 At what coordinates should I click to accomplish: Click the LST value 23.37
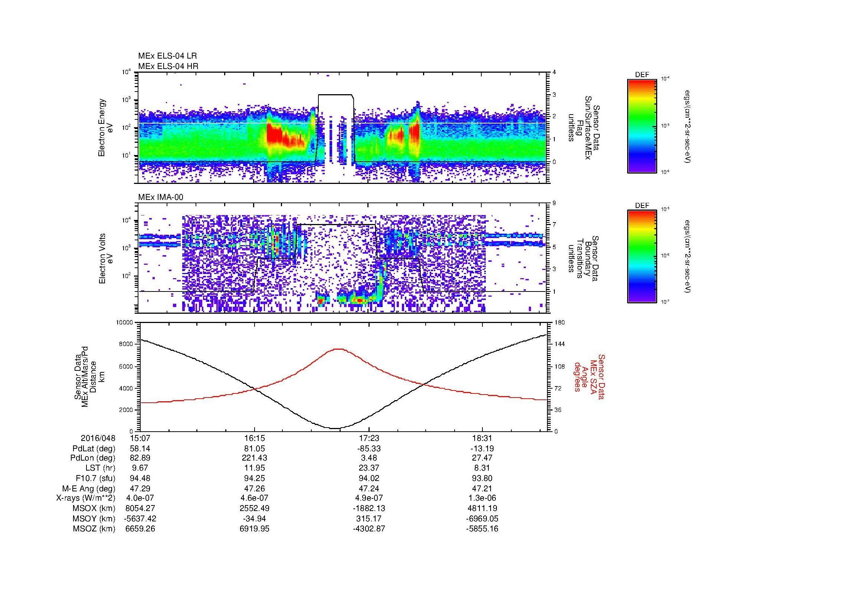click(x=369, y=468)
